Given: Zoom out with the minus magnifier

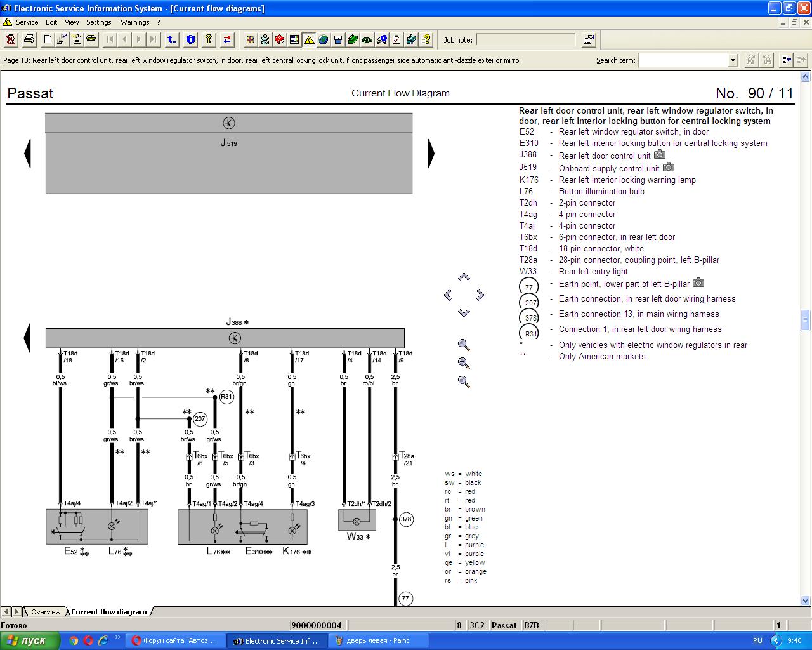Looking at the screenshot, I should (464, 381).
